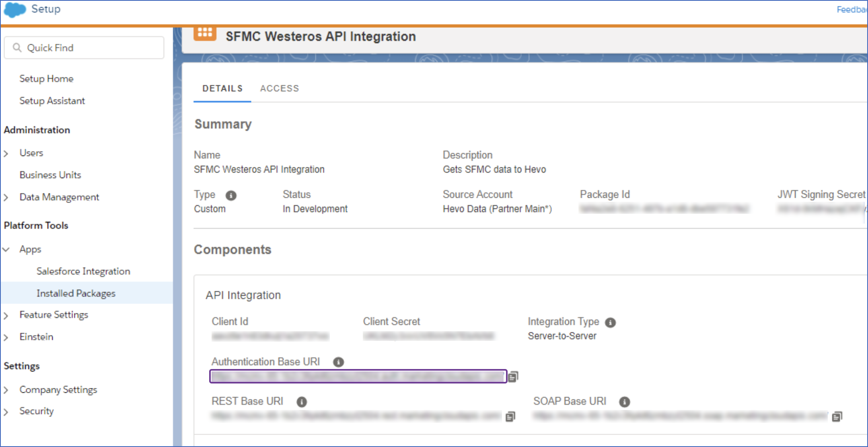The height and width of the screenshot is (447, 868).
Task: Click 'Gets SFMC data to Hevo' description
Action: click(x=494, y=170)
